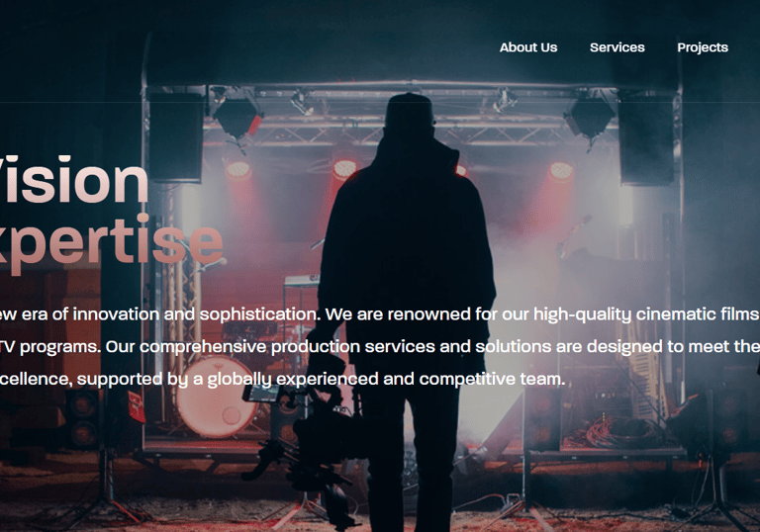Click the pink 'xpertise' headline text

tap(111, 242)
